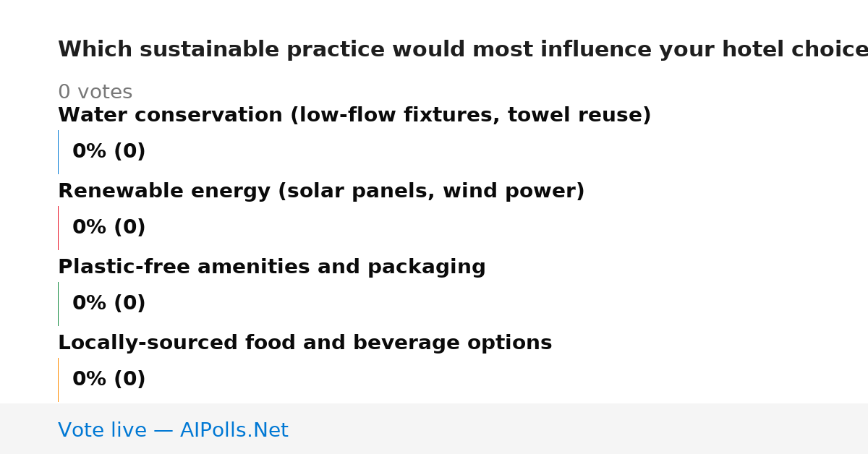Click the green result bar for Plastic-free amenities
The height and width of the screenshot is (454, 868).
click(58, 304)
